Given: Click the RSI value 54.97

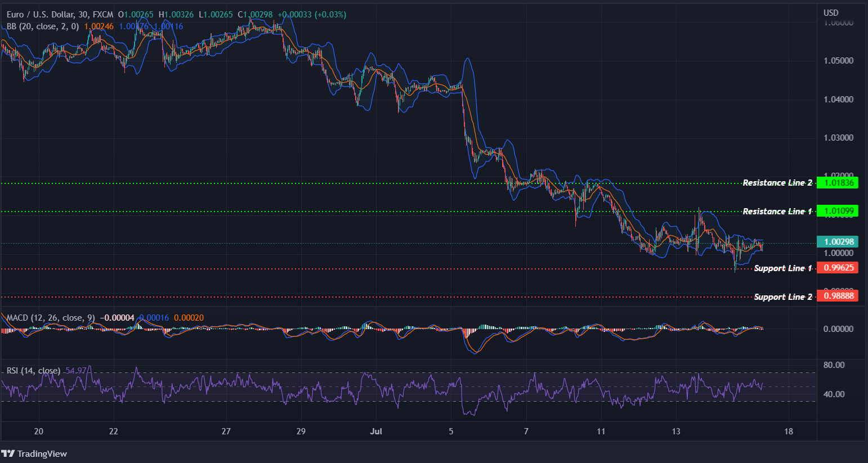Looking at the screenshot, I should tap(77, 370).
